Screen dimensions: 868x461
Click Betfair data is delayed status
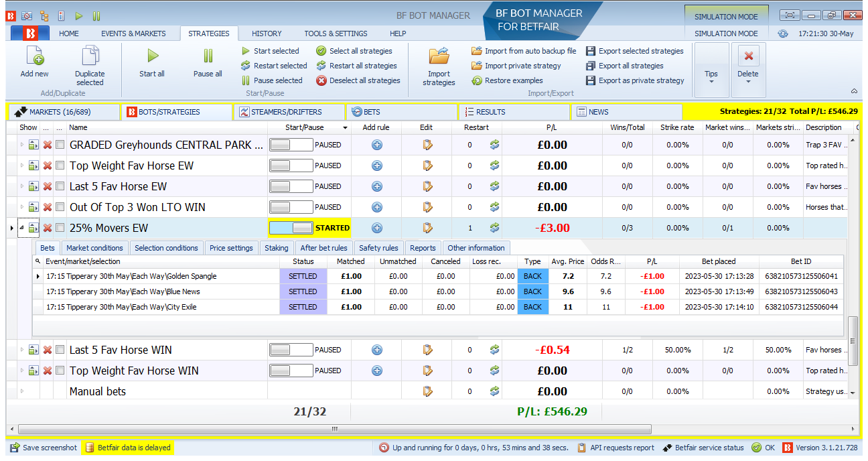[128, 448]
